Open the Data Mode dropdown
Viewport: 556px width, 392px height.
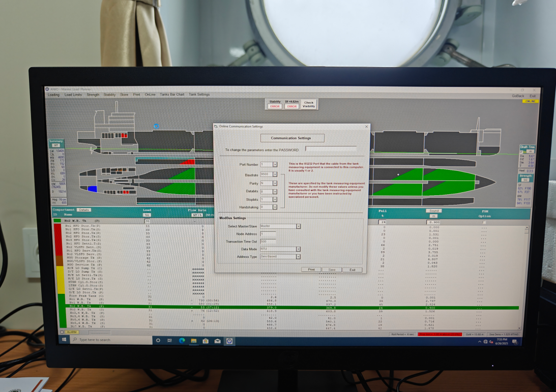click(298, 249)
